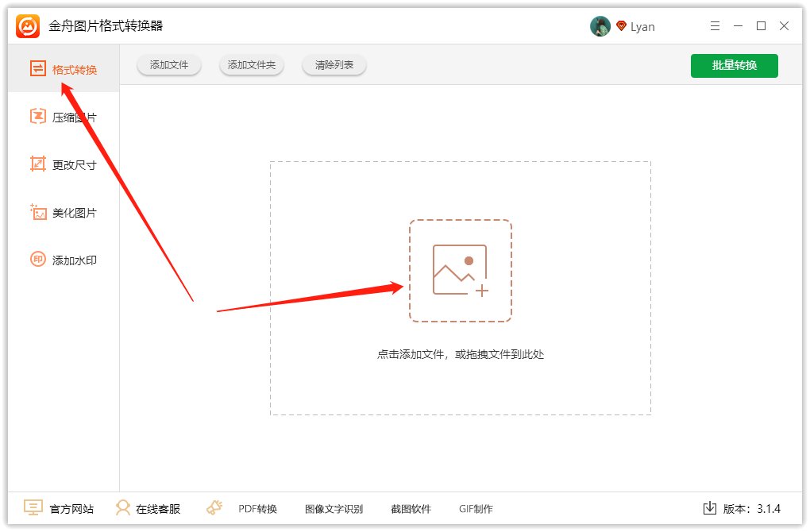The height and width of the screenshot is (532, 810).
Task: Open the 美化图片 beautify tool
Action: (x=64, y=212)
